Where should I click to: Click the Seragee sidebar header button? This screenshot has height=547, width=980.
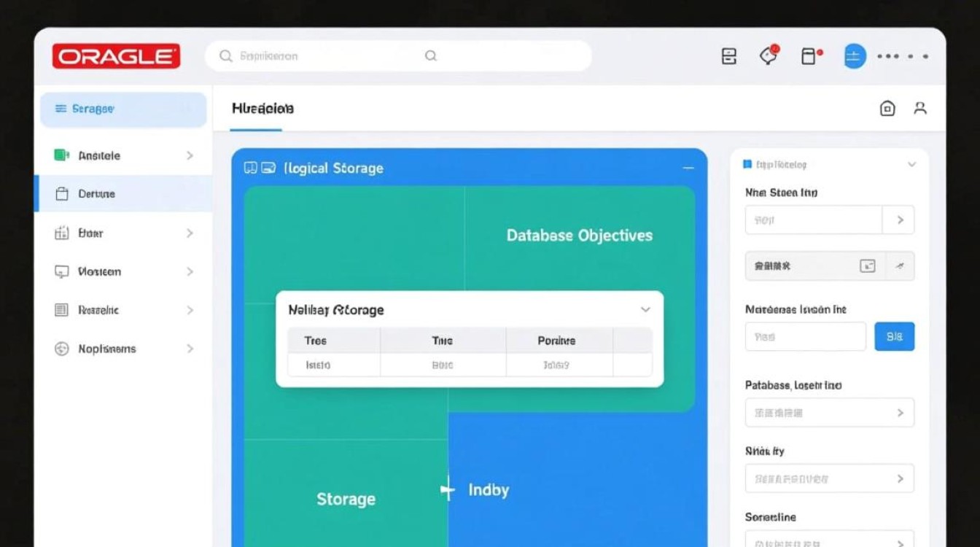(123, 109)
